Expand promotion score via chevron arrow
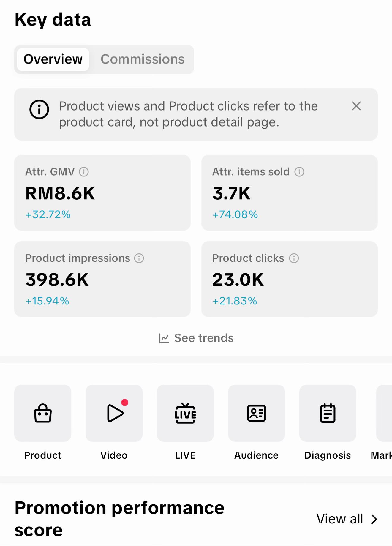The width and height of the screenshot is (392, 546). (374, 519)
